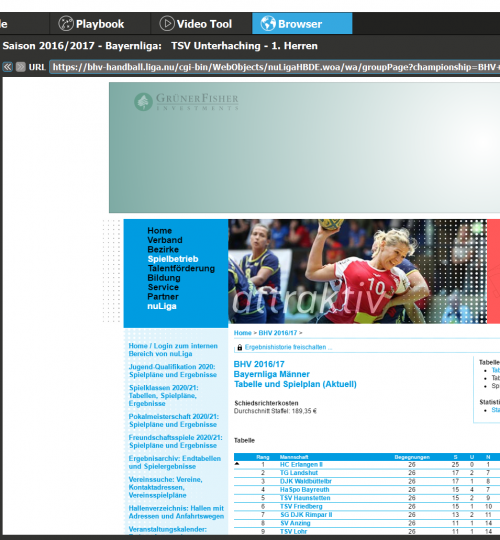This screenshot has height=540, width=500.
Task: Select the Spielbetrieb menu item
Action: 173,259
